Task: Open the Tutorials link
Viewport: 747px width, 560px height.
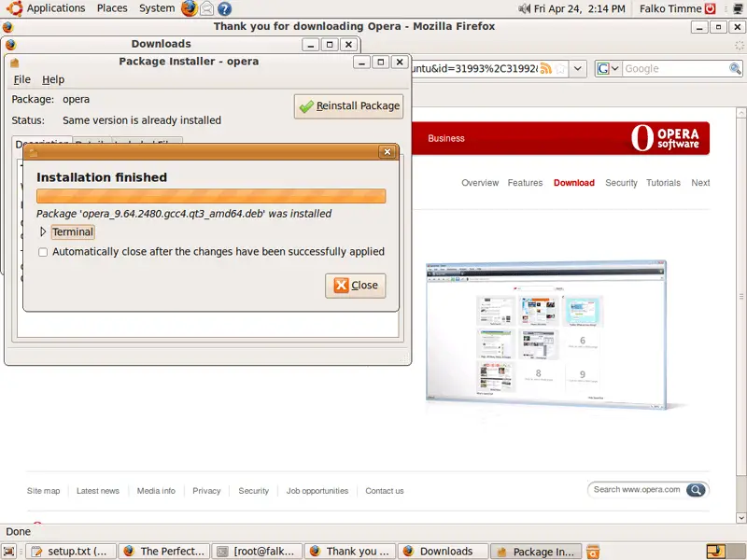Action: click(663, 183)
